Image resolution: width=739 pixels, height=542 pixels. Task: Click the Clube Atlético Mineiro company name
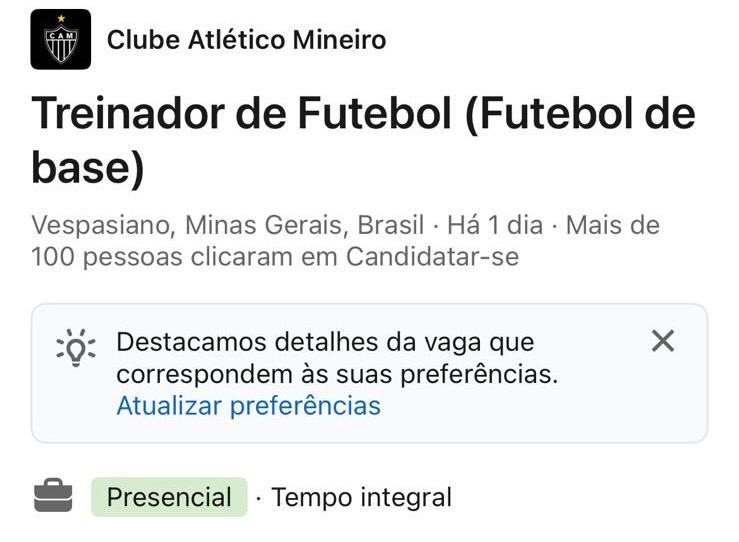click(x=246, y=40)
